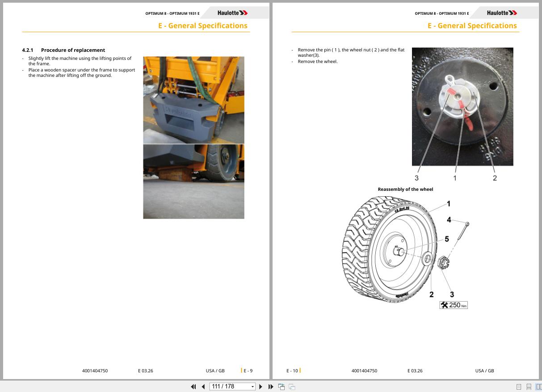
Task: Click the wheel hub photo with numbered callouts
Action: pos(462,107)
